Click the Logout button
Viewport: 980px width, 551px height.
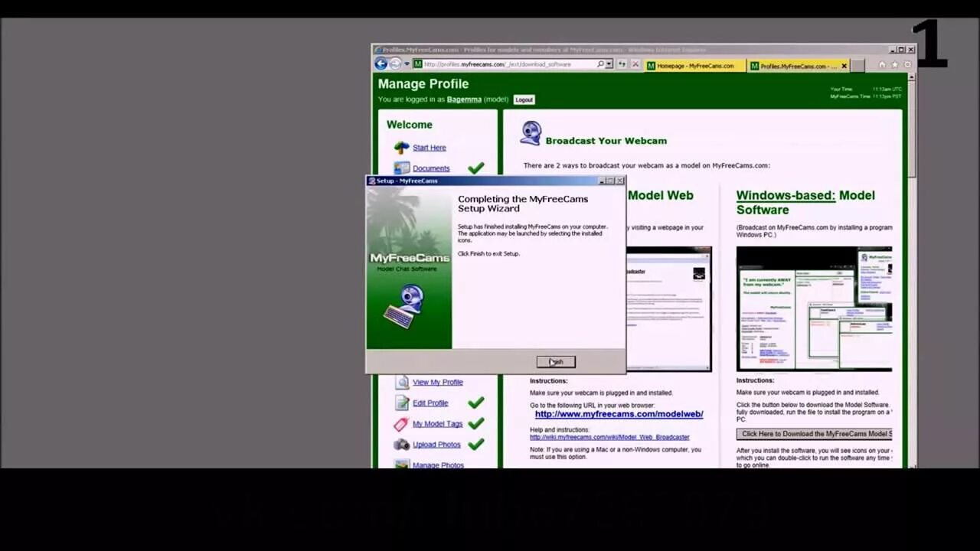point(524,99)
